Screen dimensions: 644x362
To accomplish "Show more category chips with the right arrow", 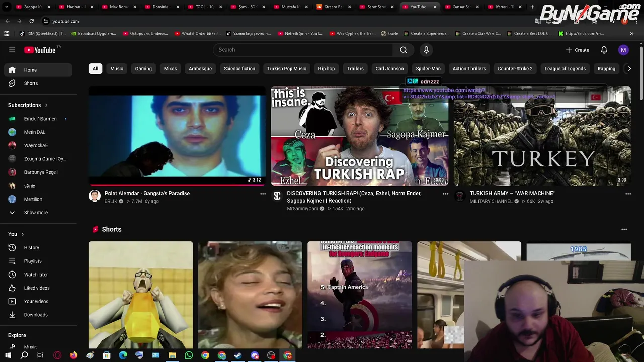I will click(629, 69).
